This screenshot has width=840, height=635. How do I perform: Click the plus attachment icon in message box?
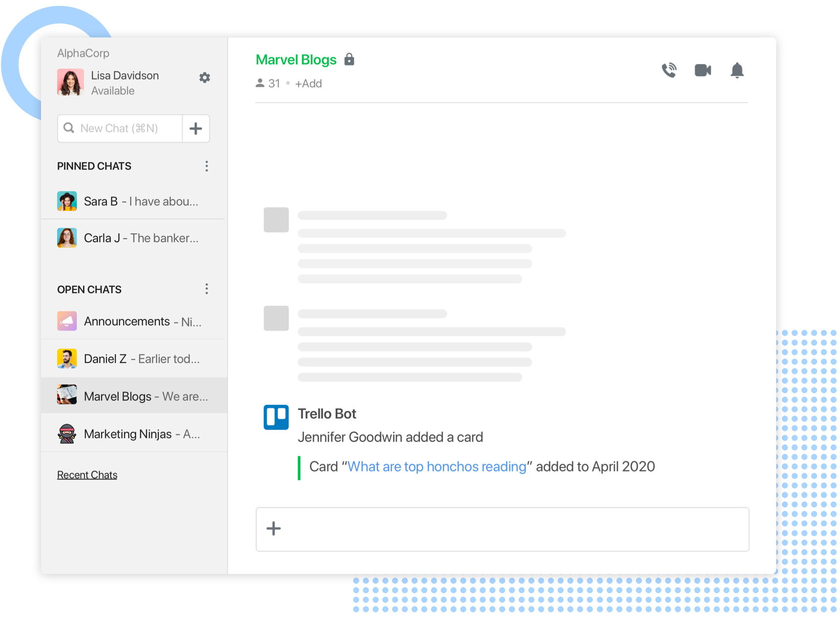(273, 529)
